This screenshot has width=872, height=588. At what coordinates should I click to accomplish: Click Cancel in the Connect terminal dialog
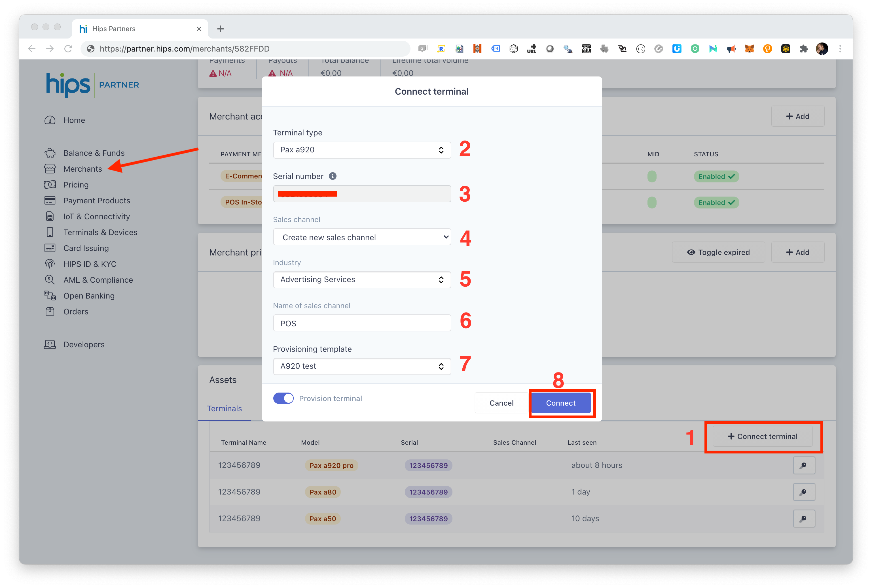tap(501, 403)
